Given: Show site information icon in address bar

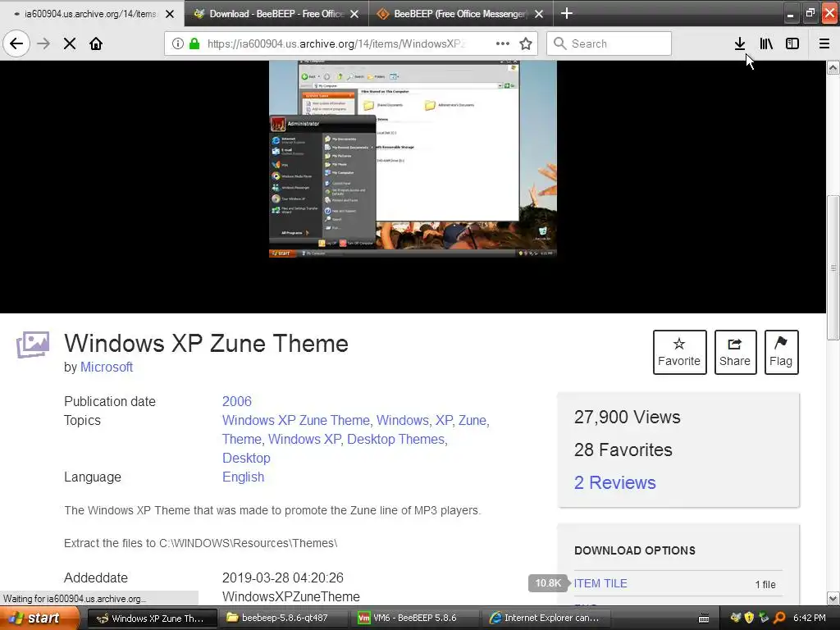Looking at the screenshot, I should click(x=178, y=43).
